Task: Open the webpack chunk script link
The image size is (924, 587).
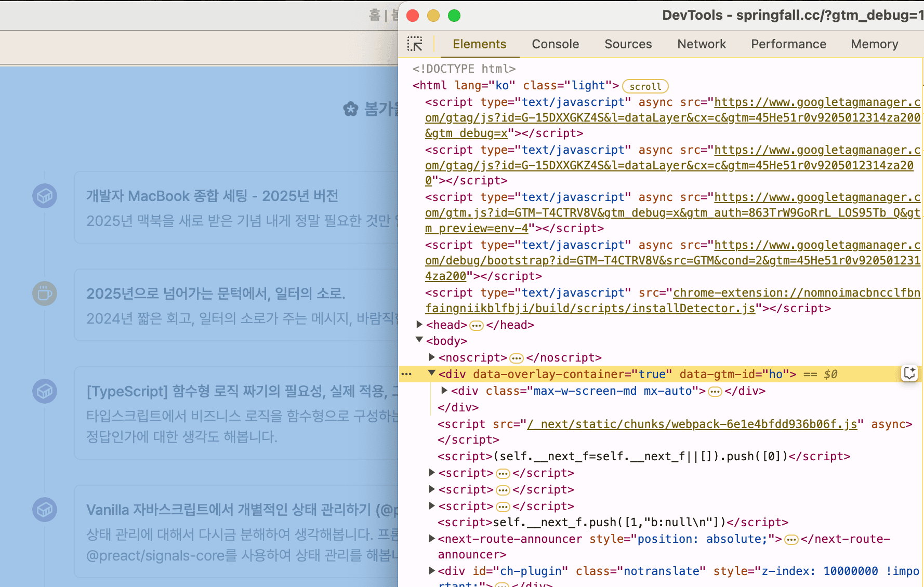Action: click(x=691, y=424)
